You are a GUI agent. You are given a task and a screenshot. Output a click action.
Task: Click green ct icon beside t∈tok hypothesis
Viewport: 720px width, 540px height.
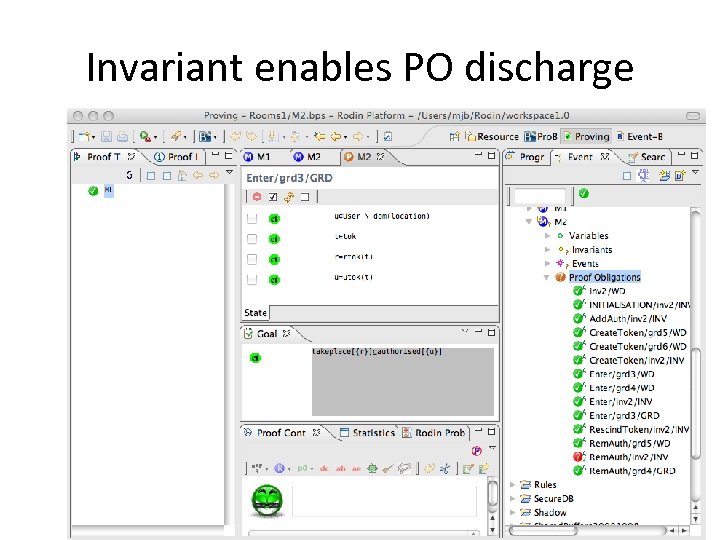tap(274, 239)
